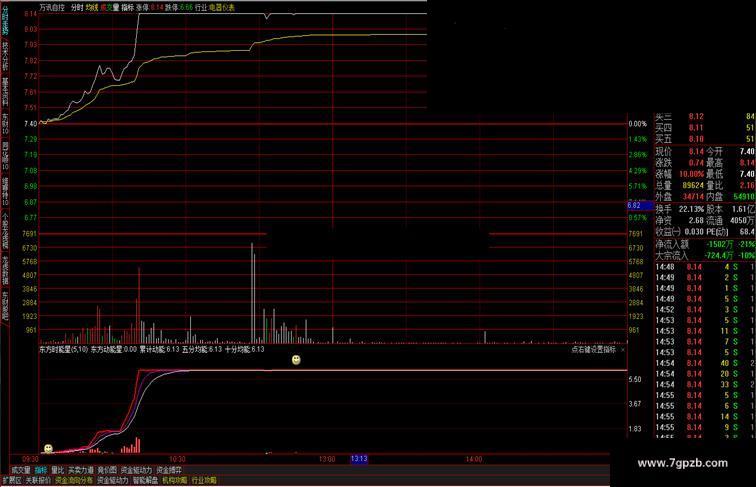
Task: Toggle the 成交量 legend in header
Action: tap(109, 8)
